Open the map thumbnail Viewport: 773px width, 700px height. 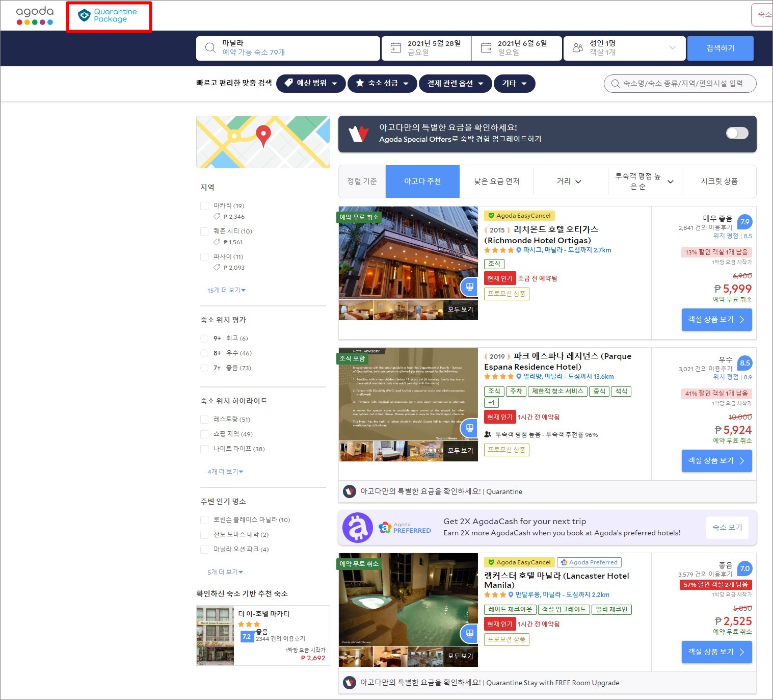click(263, 142)
